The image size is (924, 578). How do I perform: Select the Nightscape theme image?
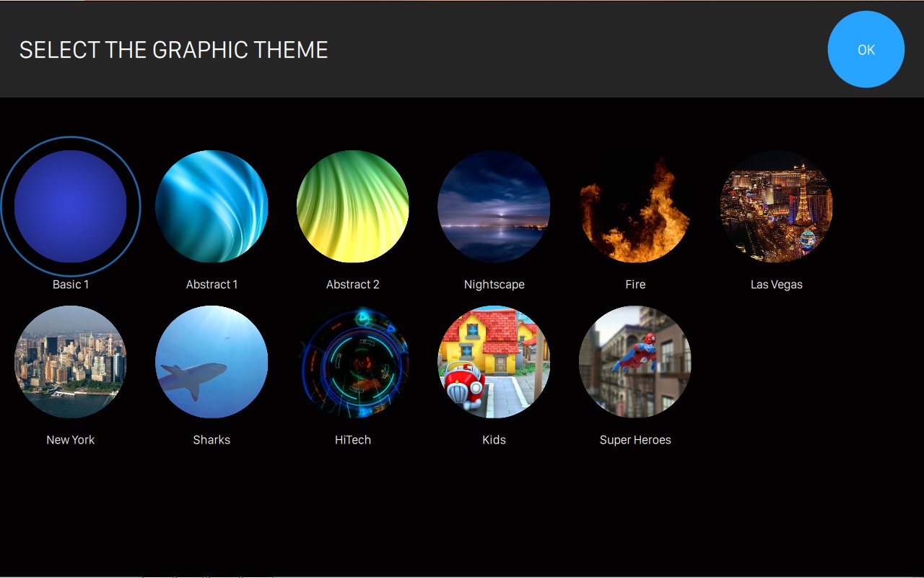494,207
